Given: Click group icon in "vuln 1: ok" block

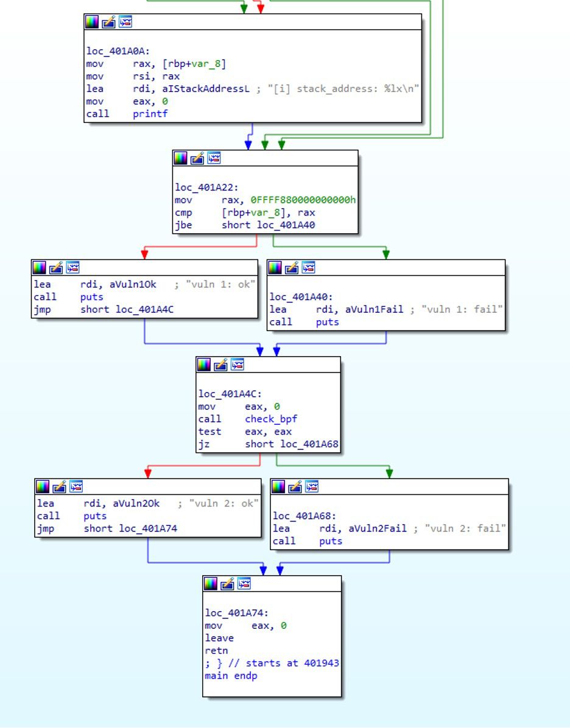Looking at the screenshot, I should 72,267.
